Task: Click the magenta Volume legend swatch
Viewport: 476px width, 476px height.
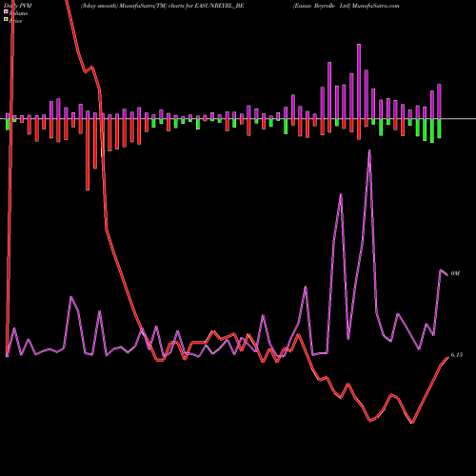Action: (x=6, y=11)
